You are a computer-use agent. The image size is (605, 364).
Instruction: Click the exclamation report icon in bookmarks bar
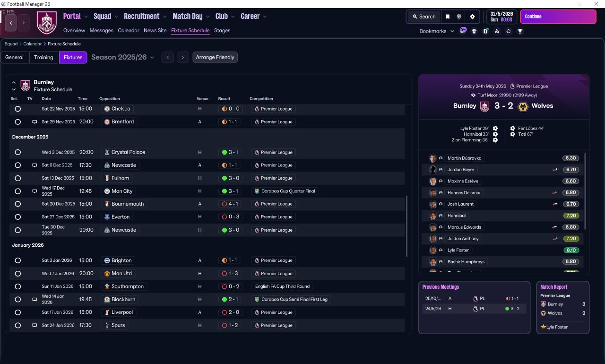(485, 31)
